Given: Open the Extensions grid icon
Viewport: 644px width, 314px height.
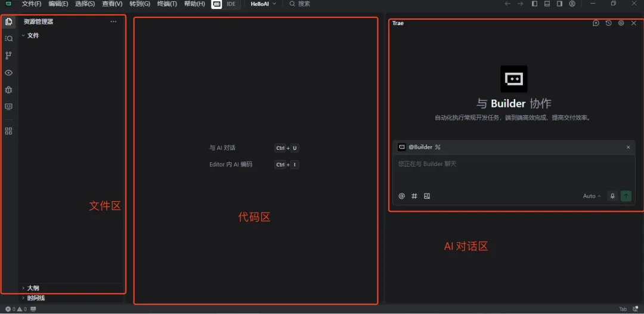Looking at the screenshot, I should click(x=8, y=131).
